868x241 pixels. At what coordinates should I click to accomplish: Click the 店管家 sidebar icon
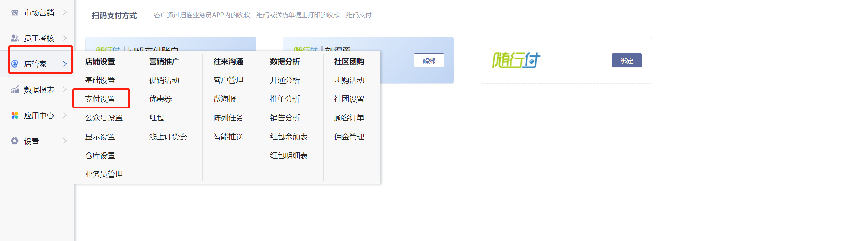pyautogui.click(x=14, y=64)
